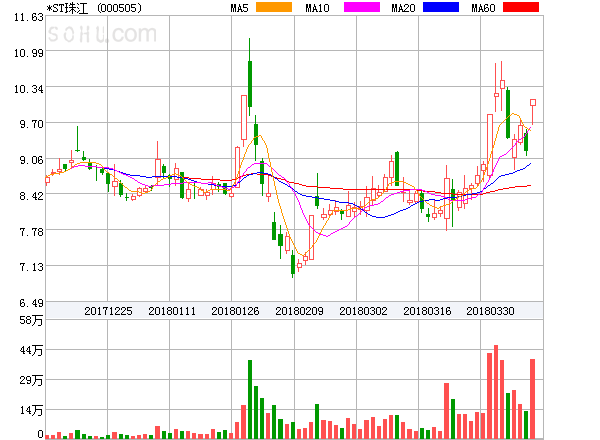Click the 20180126 date label
This screenshot has width=600, height=440.
[235, 311]
